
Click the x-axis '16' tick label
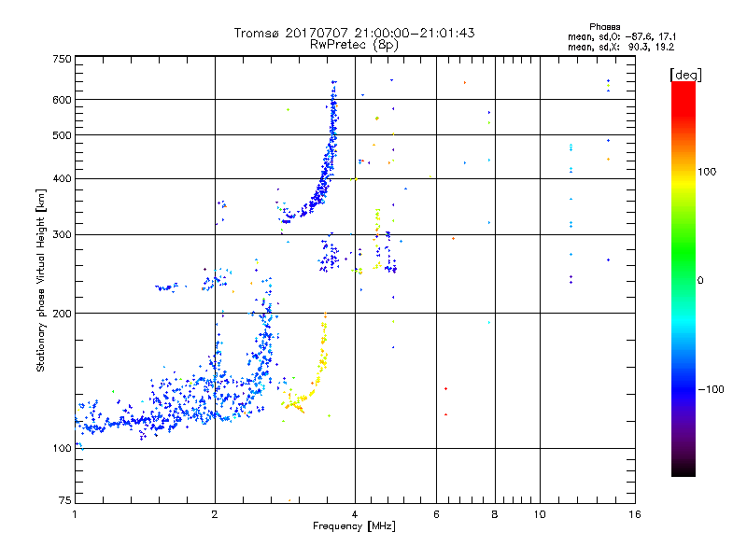tap(635, 514)
